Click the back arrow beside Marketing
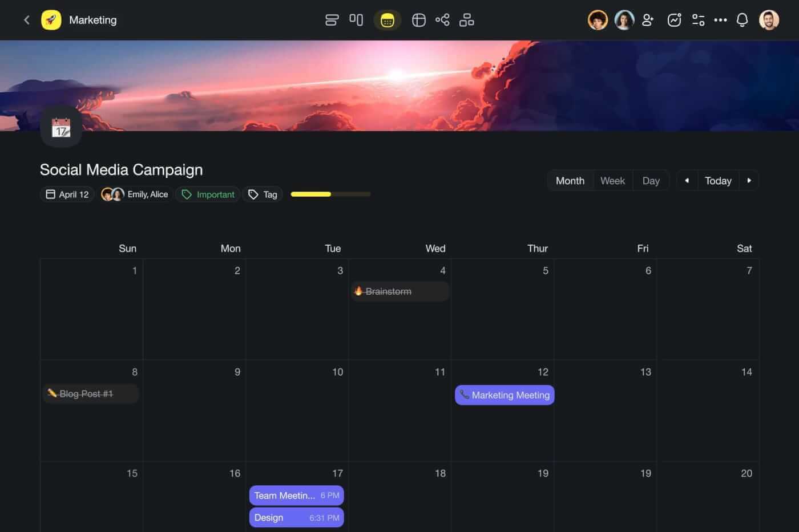Image resolution: width=799 pixels, height=532 pixels. 26,20
